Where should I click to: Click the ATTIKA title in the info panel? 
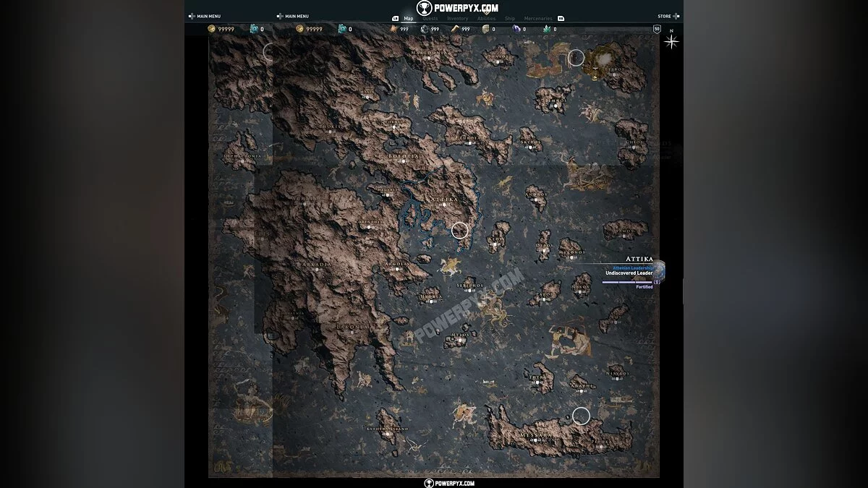pos(639,259)
